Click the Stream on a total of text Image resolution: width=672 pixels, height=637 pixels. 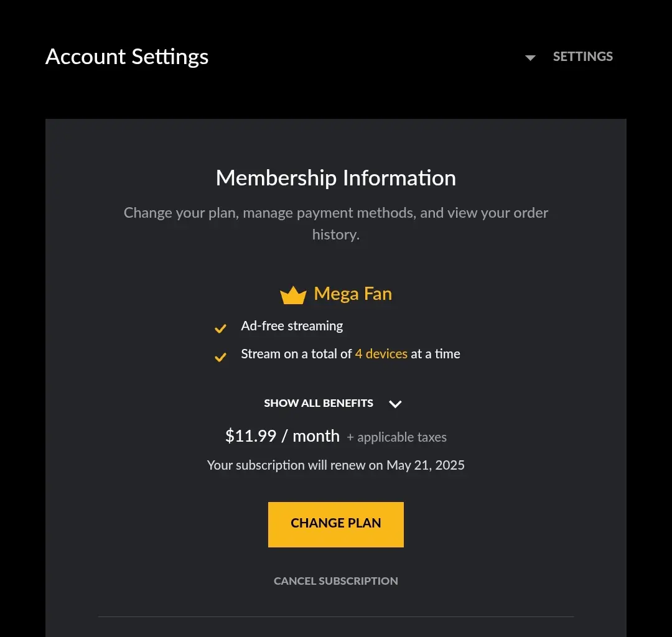[x=296, y=354]
